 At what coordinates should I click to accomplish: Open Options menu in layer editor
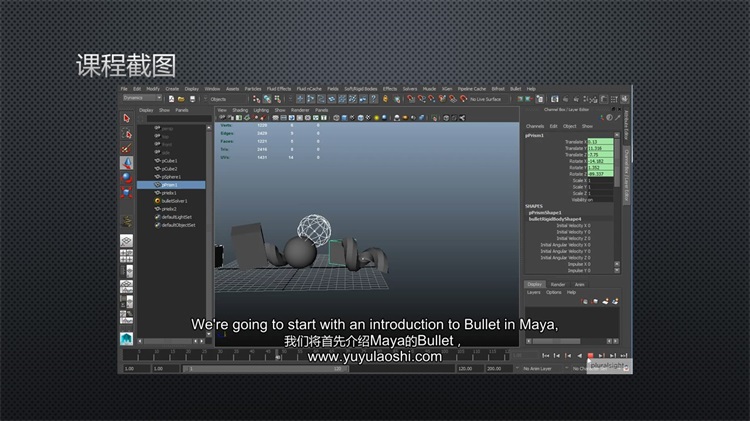click(x=553, y=292)
